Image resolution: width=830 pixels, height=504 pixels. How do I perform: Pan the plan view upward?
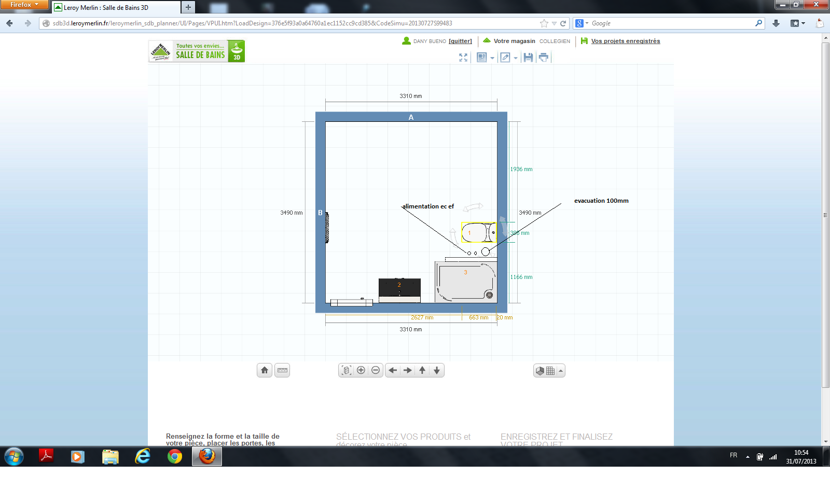422,370
